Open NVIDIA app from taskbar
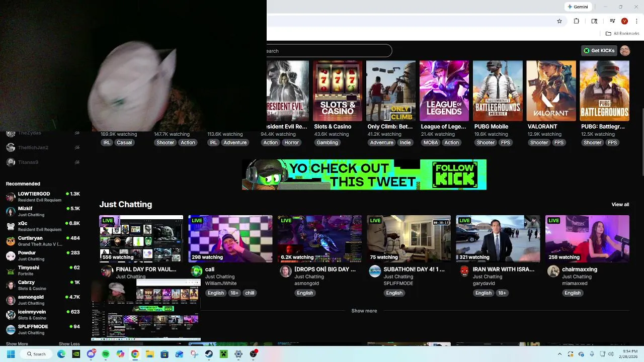Image resolution: width=644 pixels, height=362 pixels. point(76,354)
